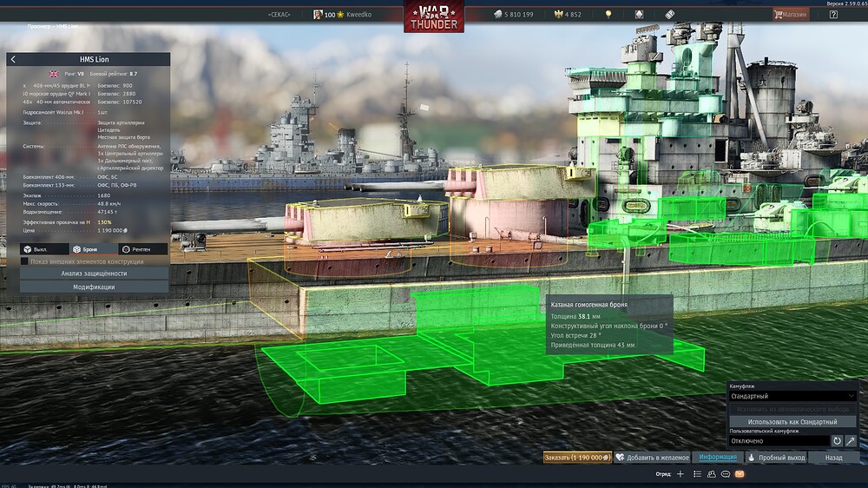This screenshot has width=868, height=488.
Task: Open Анализ защищённости protection analysis
Action: tap(94, 274)
